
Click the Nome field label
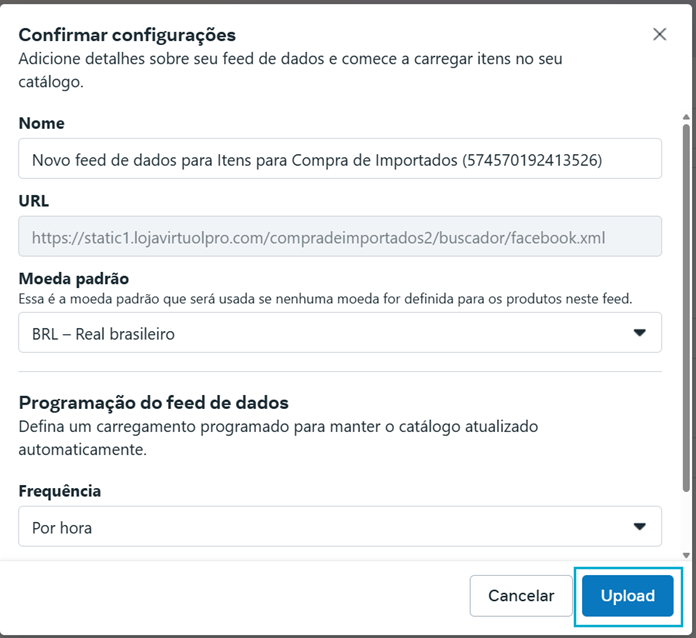(42, 123)
